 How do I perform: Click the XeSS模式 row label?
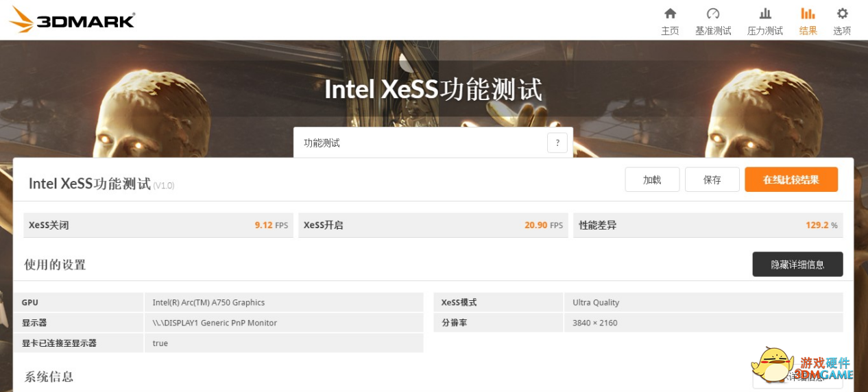459,302
